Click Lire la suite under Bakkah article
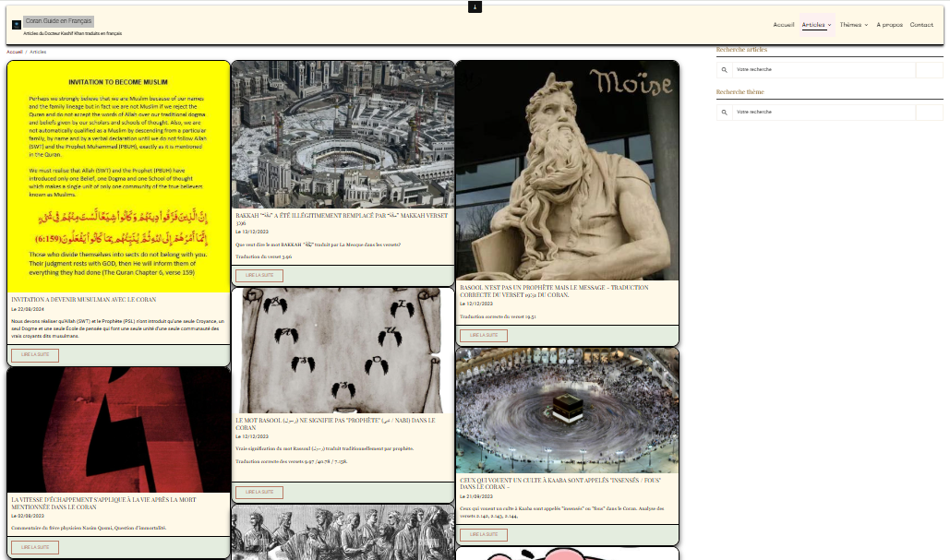The image size is (950, 560). click(x=259, y=276)
